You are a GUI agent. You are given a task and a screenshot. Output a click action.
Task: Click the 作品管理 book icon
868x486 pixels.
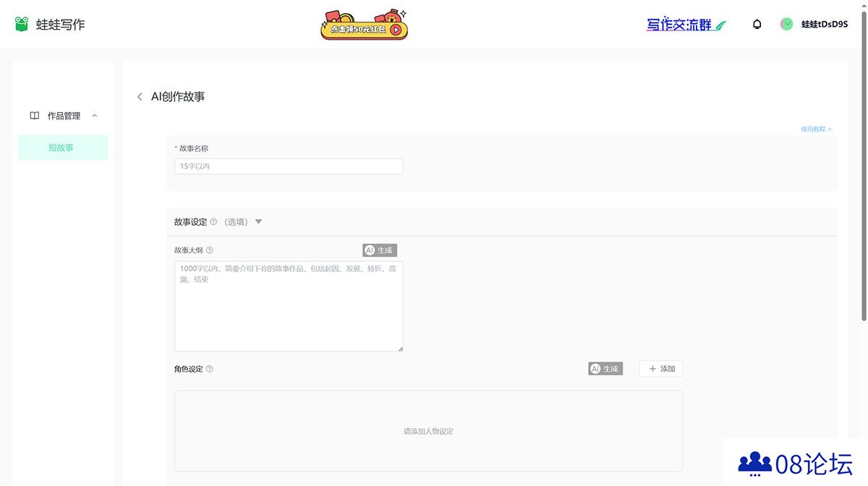pos(34,116)
